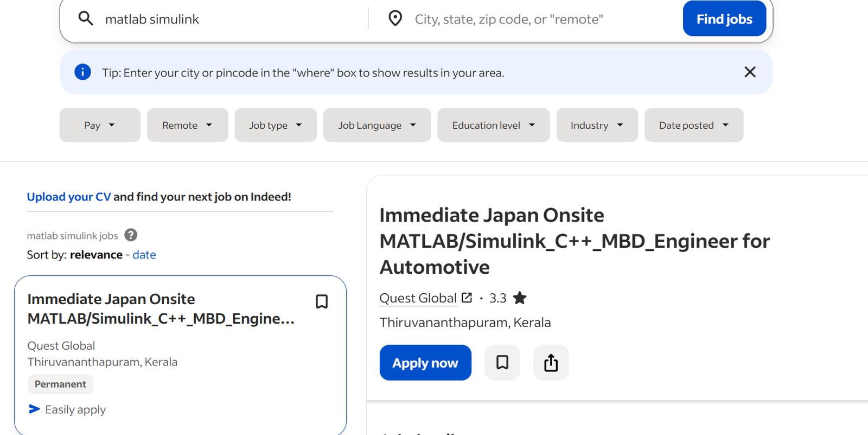Dismiss the city or pincode tip
This screenshot has height=435, width=868.
click(x=750, y=72)
